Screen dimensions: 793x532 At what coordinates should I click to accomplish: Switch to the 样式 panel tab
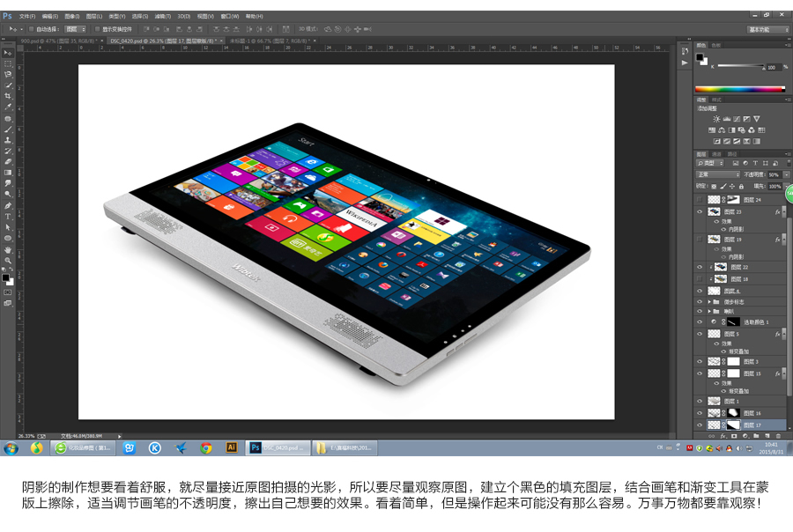coord(716,100)
